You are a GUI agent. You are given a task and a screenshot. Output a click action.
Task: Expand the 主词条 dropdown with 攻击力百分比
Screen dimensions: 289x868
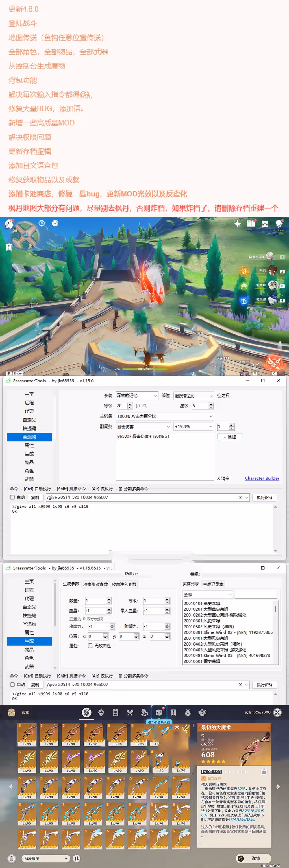[x=164, y=416]
